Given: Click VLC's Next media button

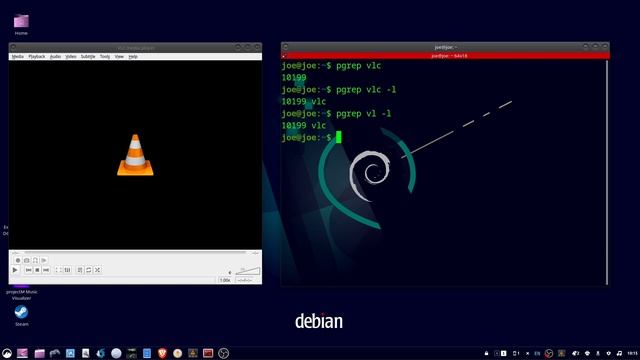Looking at the screenshot, I should 46,270.
